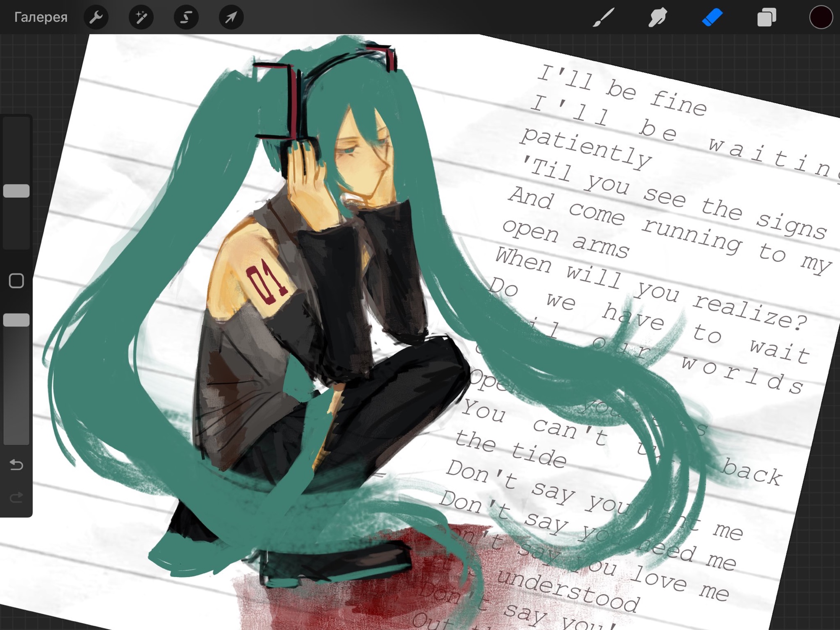The height and width of the screenshot is (630, 840).
Task: Activate the Selection S-shaped tool
Action: click(x=186, y=17)
